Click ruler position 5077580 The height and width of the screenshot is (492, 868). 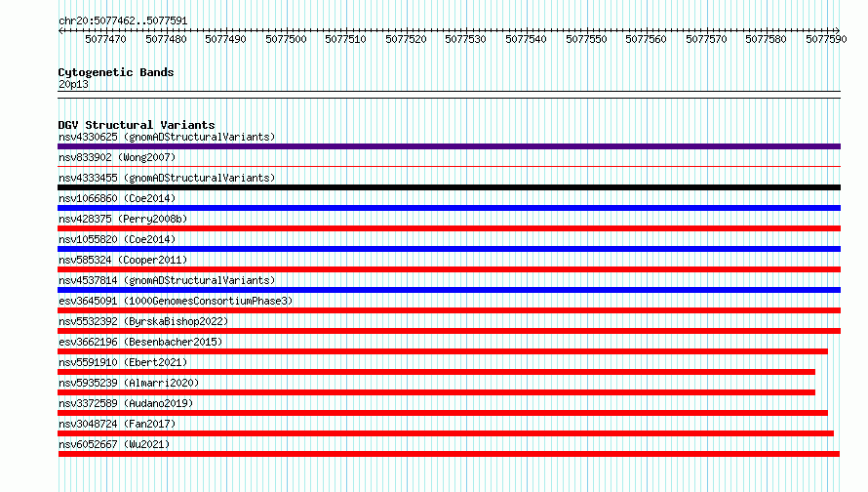(x=767, y=39)
